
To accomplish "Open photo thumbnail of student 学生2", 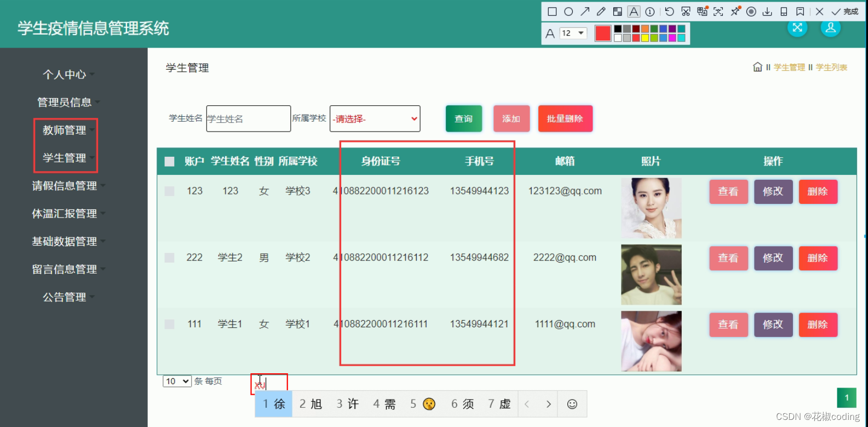I will coord(651,275).
